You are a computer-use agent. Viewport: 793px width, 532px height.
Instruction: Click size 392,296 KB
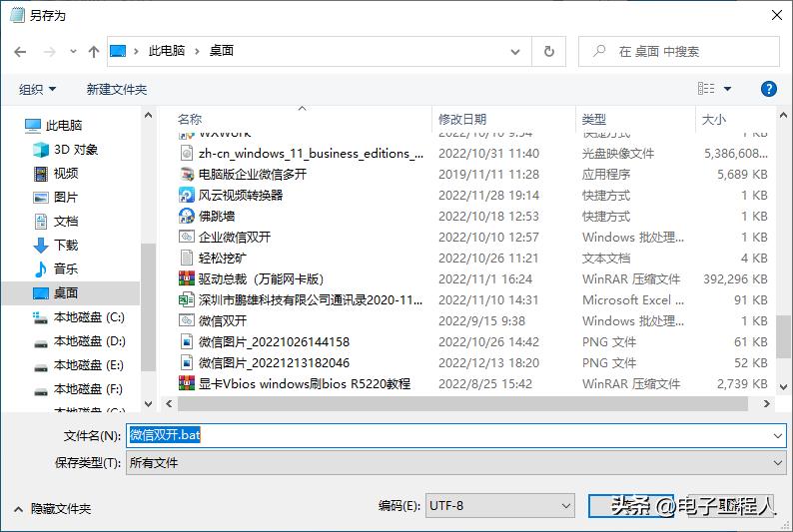click(x=735, y=278)
